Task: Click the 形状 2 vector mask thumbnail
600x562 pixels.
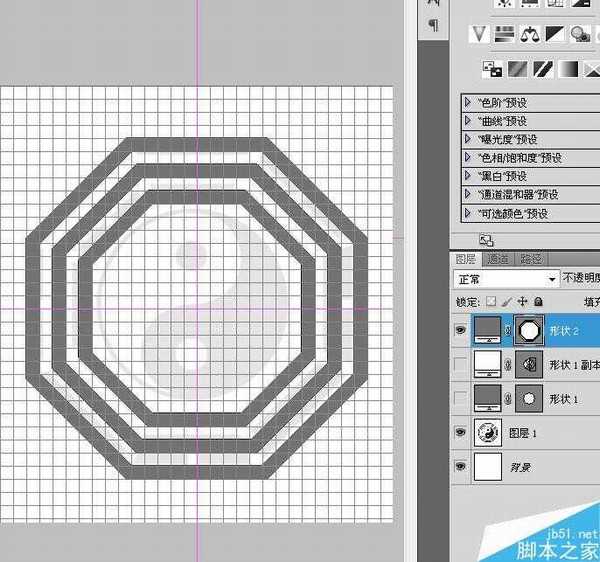Action: click(529, 330)
